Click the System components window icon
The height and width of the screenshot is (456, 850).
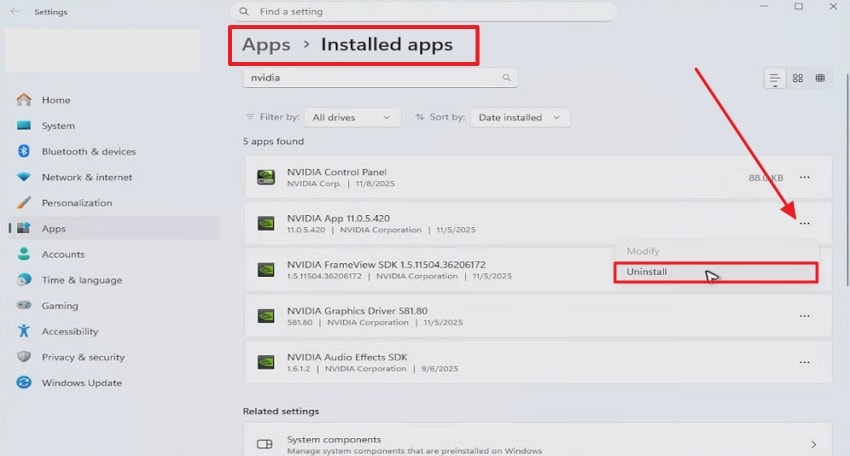265,445
